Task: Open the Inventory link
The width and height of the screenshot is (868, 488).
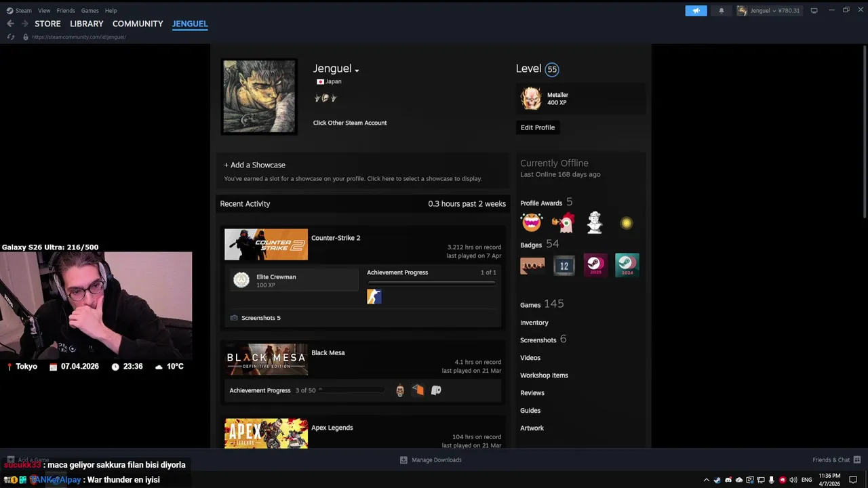Action: click(534, 323)
